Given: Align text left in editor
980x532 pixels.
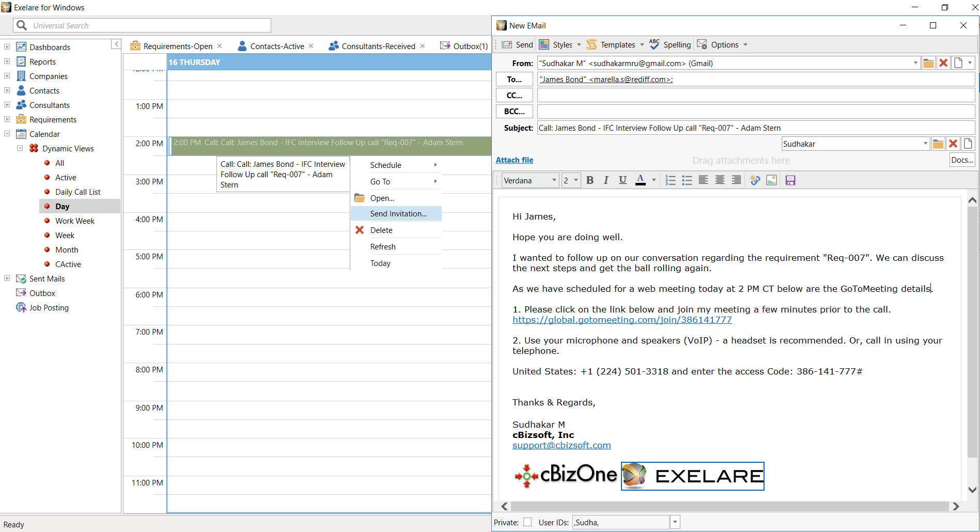Looking at the screenshot, I should 703,180.
